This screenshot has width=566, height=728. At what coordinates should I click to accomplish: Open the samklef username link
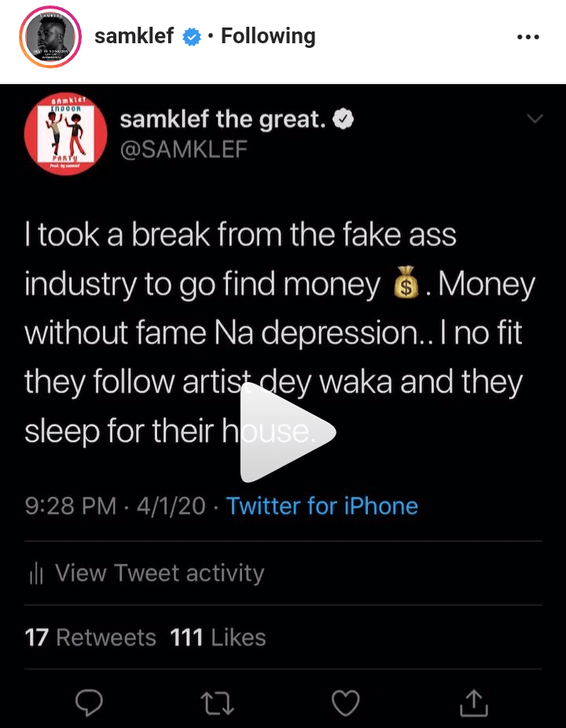pyautogui.click(x=134, y=36)
